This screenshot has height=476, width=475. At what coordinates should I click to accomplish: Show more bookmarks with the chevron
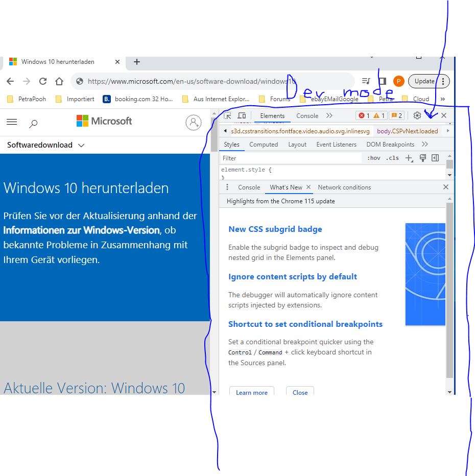(443, 99)
